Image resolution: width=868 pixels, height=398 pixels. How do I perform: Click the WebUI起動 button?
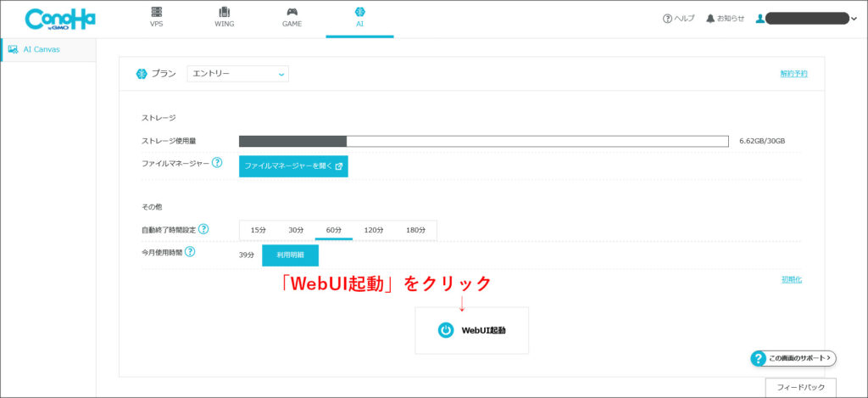coord(471,330)
